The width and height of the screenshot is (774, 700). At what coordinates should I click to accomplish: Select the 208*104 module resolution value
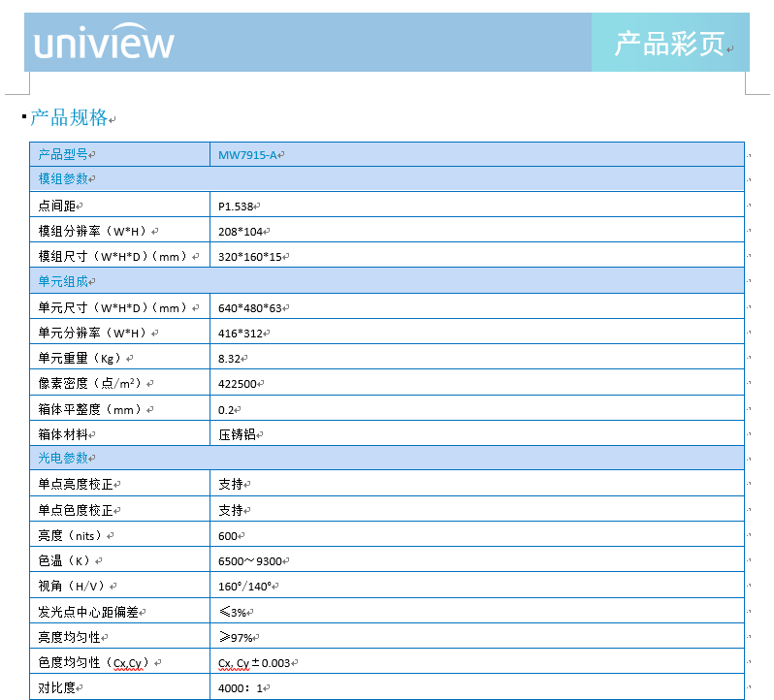click(242, 231)
